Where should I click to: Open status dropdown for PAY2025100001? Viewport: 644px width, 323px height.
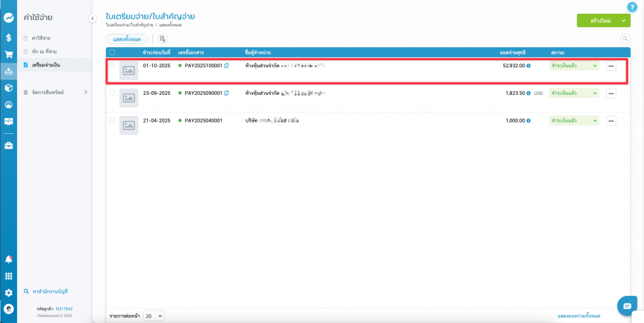pos(574,66)
